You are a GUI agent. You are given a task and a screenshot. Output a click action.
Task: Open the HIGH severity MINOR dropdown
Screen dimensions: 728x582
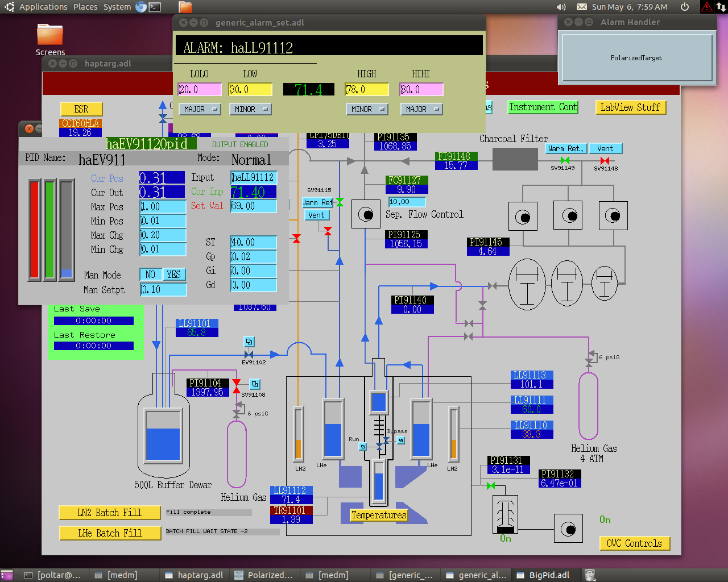[367, 109]
